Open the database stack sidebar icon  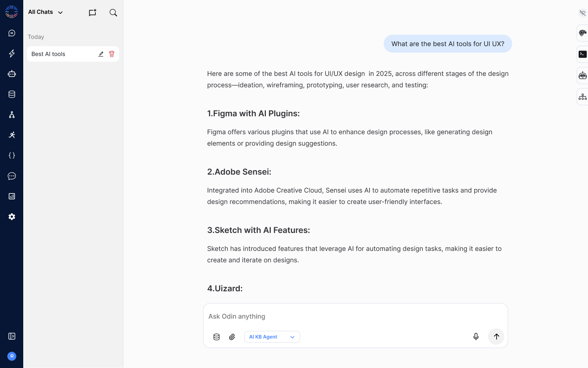pos(12,94)
